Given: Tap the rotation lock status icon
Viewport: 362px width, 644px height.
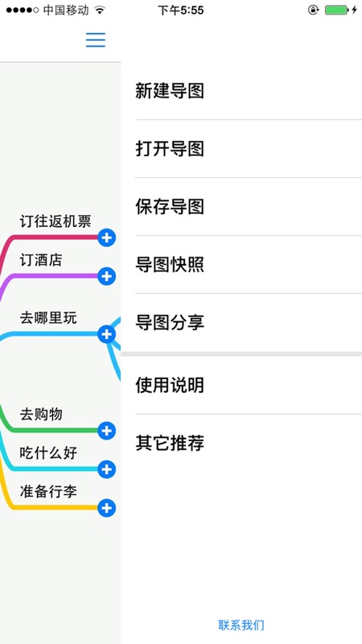Looking at the screenshot, I should (x=313, y=10).
